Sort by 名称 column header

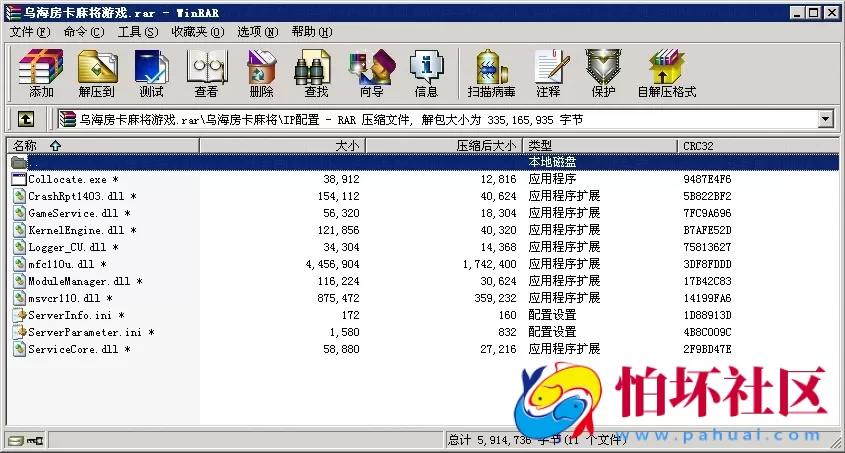click(x=103, y=145)
